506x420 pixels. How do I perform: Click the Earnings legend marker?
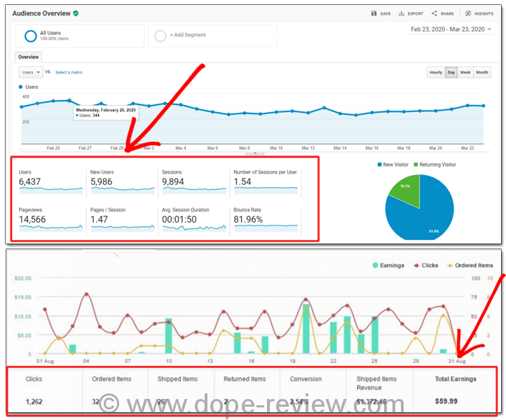tap(376, 265)
